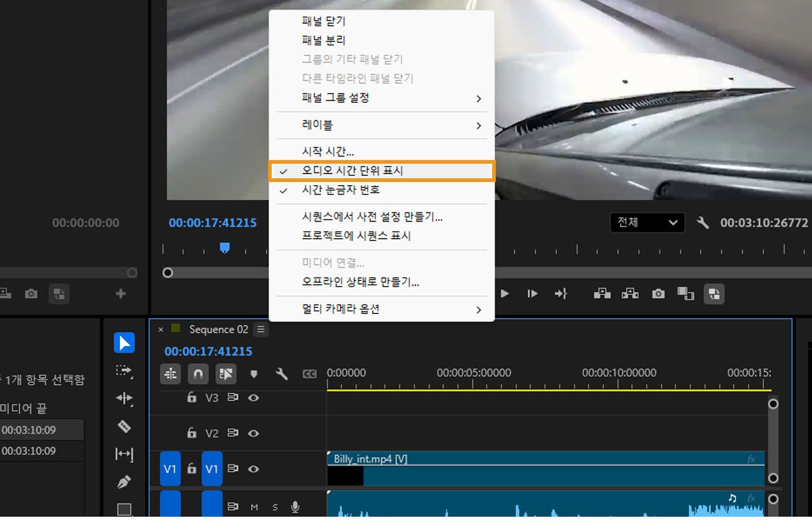Screen dimensions: 812x524
Task: Click the blue V1 source patch button
Action: [x=170, y=469]
